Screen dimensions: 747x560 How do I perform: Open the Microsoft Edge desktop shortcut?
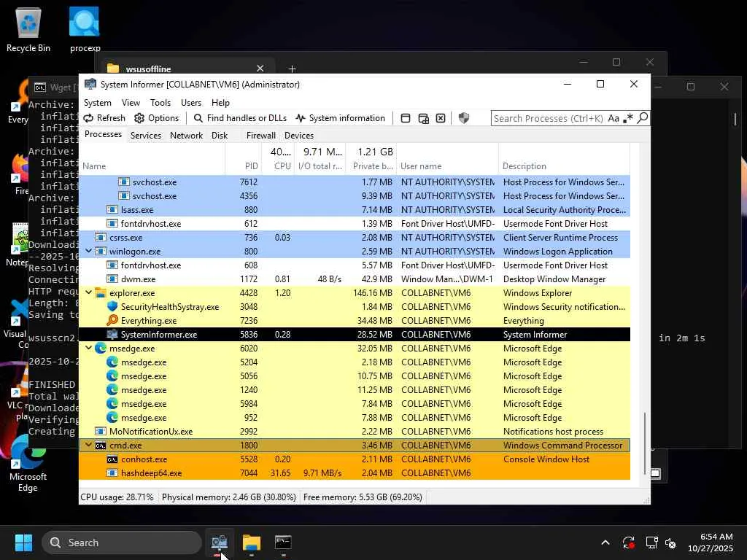coord(28,464)
